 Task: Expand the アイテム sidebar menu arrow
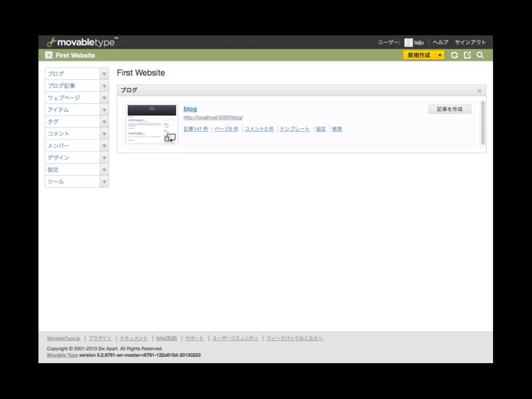tap(104, 110)
